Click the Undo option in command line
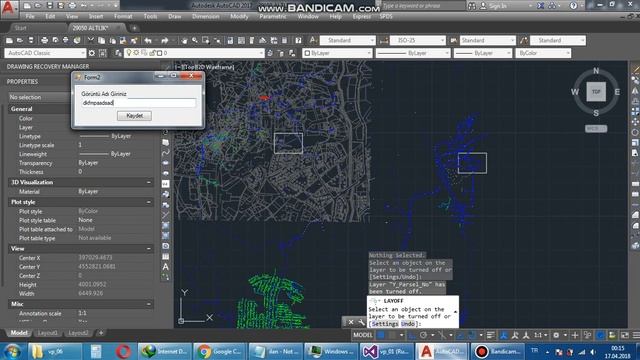 click(407, 324)
